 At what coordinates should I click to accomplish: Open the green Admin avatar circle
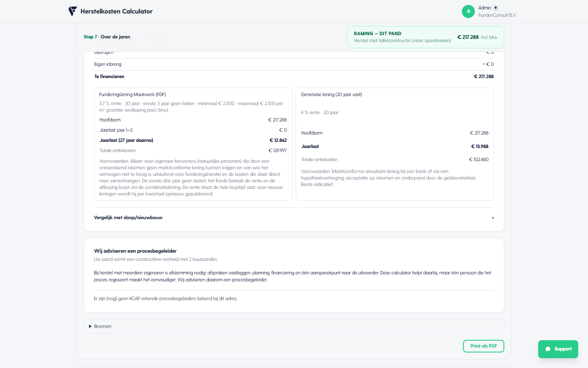[x=468, y=11]
